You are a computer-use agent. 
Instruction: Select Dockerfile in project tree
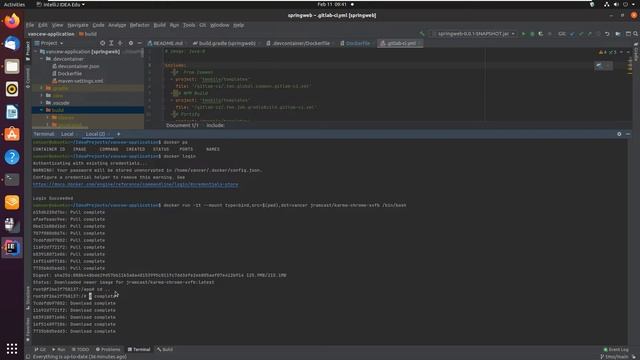coord(69,73)
